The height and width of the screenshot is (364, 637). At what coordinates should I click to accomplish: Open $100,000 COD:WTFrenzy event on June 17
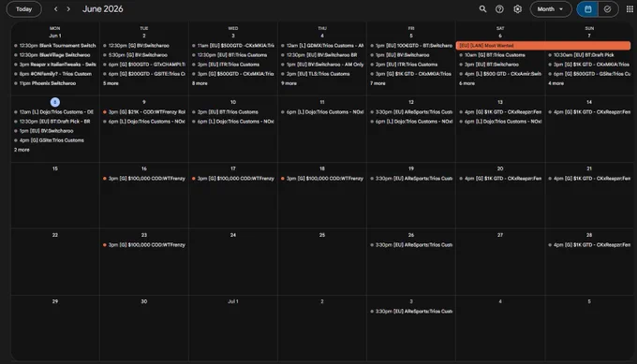pos(233,179)
